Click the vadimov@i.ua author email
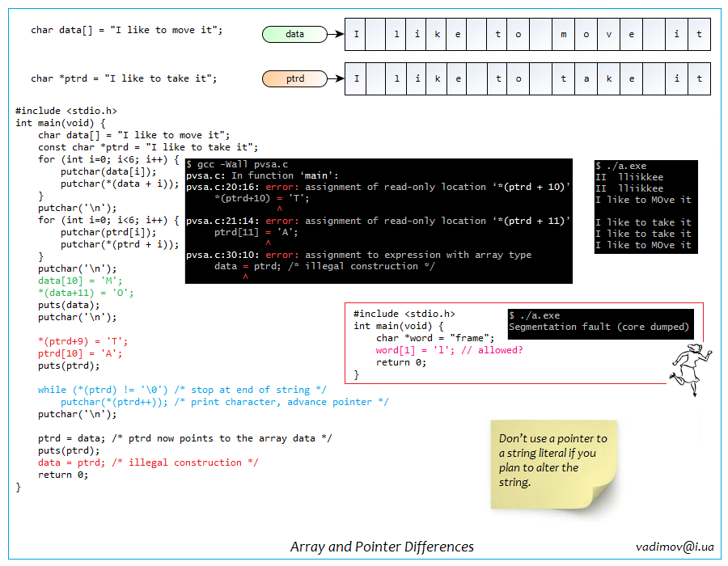This screenshot has width=728, height=566. [x=675, y=547]
